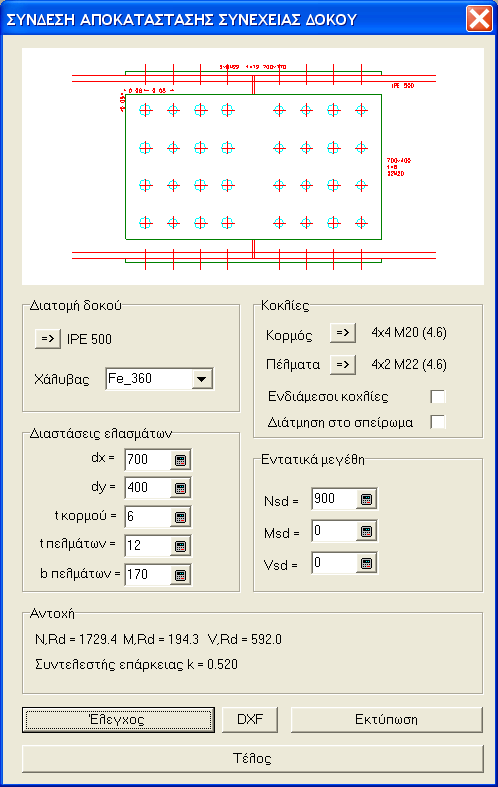Screen dimensions: 498x787
Task: Click the Εκτύπωση print button
Action: point(387,720)
